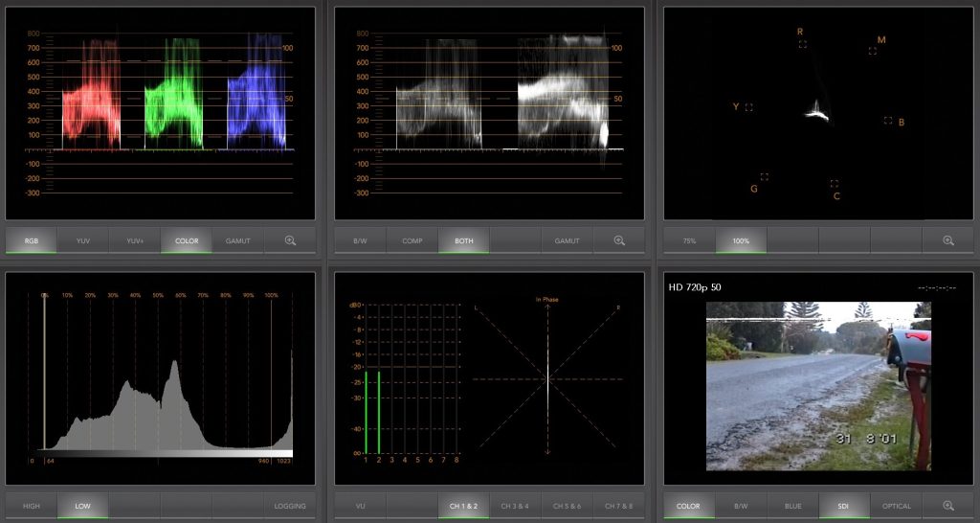Click the HD 720p 50 format label
Image resolution: width=980 pixels, height=523 pixels.
tap(695, 287)
